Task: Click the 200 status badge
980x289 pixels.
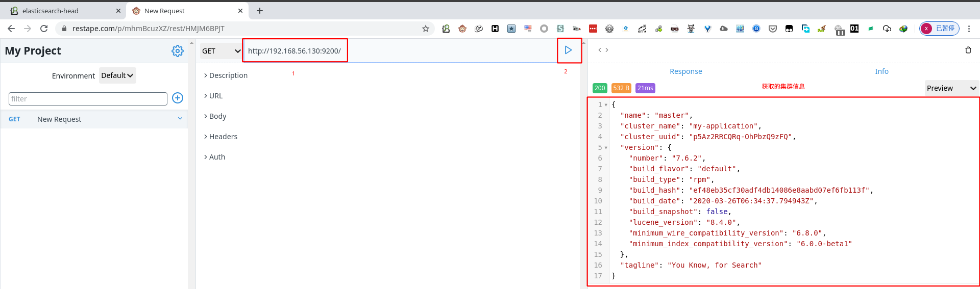Action: point(600,88)
